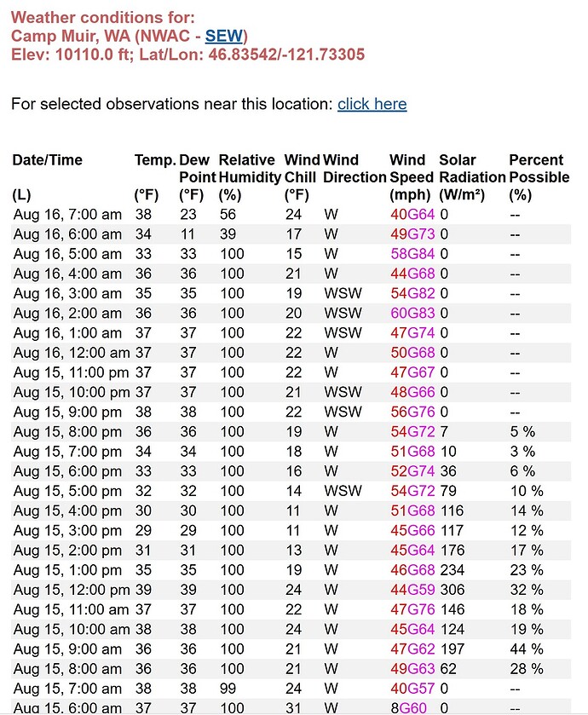Follow the 'click here' nearby observations link
The width and height of the screenshot is (588, 715).
pyautogui.click(x=372, y=104)
